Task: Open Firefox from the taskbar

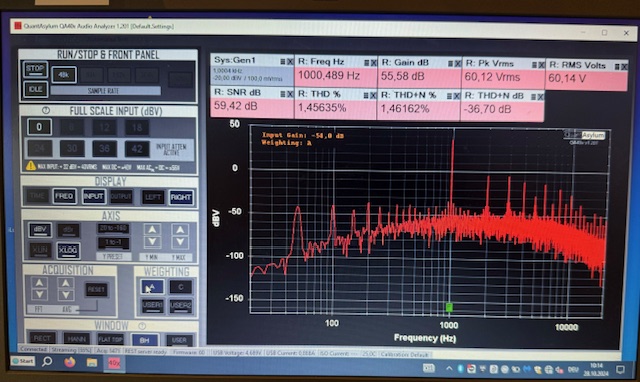Action: [70, 362]
